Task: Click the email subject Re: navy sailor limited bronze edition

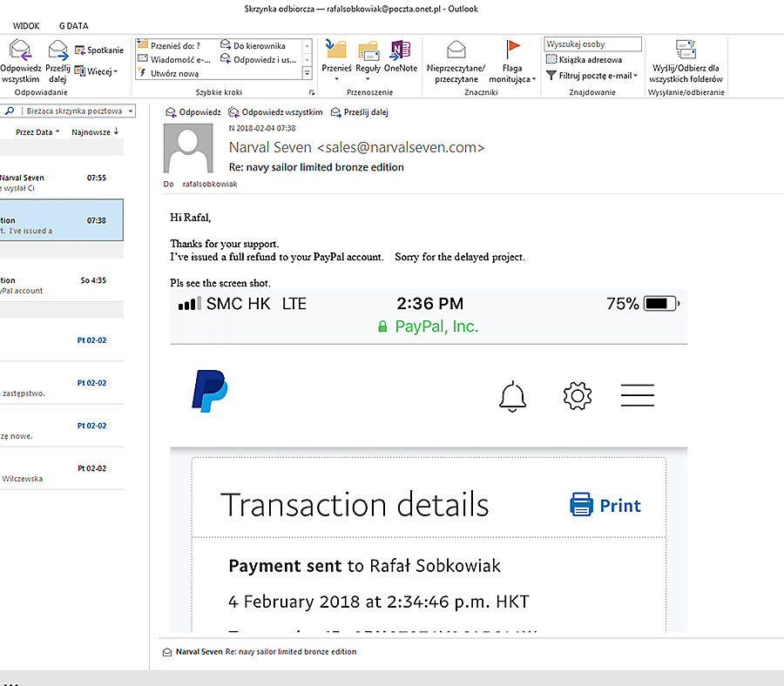Action: click(316, 167)
